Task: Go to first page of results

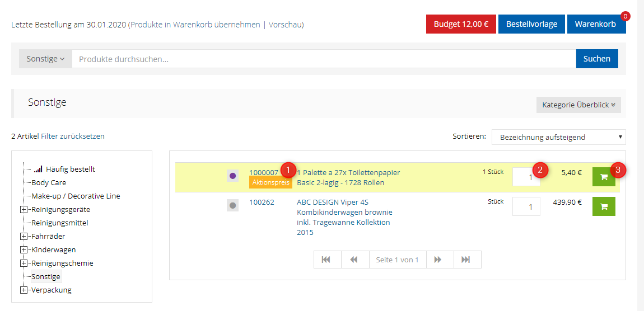Action: (x=327, y=260)
